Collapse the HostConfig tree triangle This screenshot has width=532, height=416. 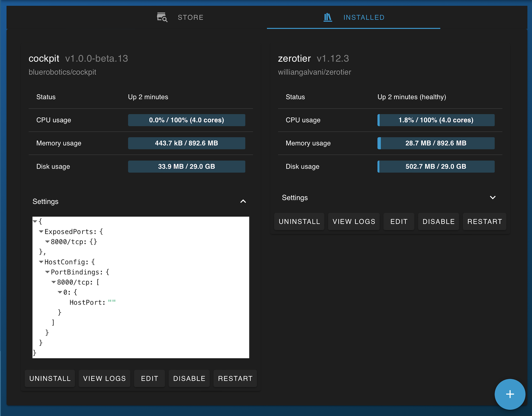pyautogui.click(x=41, y=262)
